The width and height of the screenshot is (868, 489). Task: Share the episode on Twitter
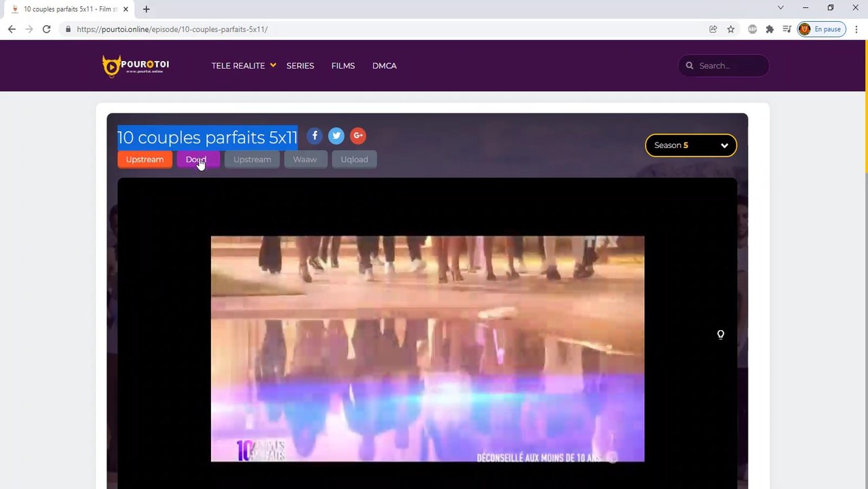point(336,136)
